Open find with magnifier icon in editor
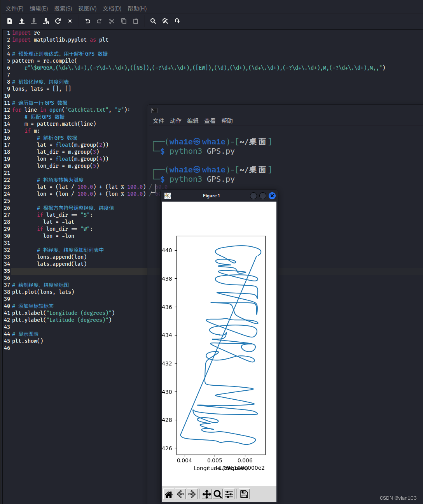 [x=153, y=21]
